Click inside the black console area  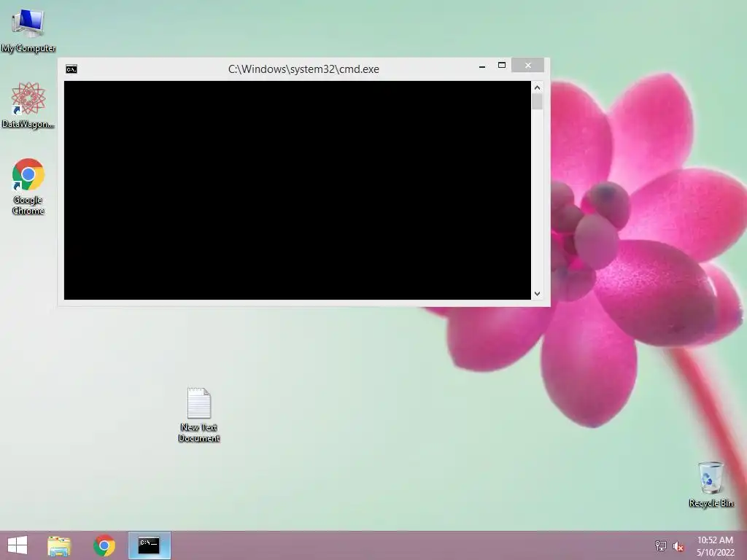tap(298, 190)
